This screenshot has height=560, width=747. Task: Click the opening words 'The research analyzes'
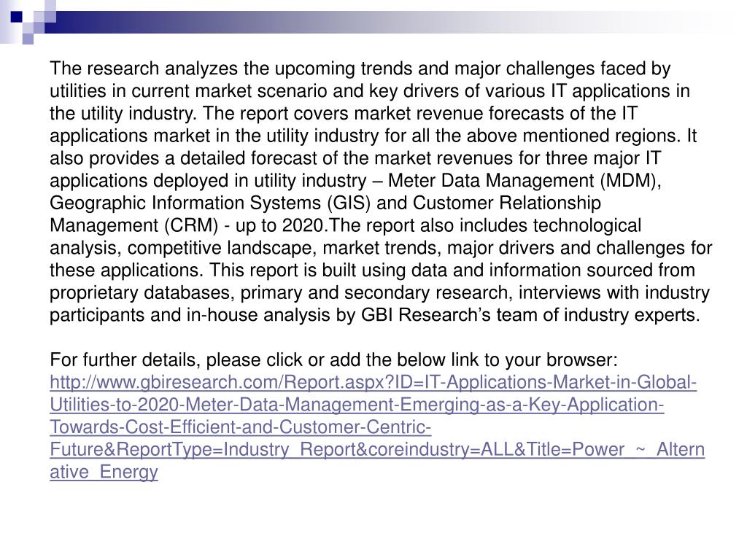144,69
